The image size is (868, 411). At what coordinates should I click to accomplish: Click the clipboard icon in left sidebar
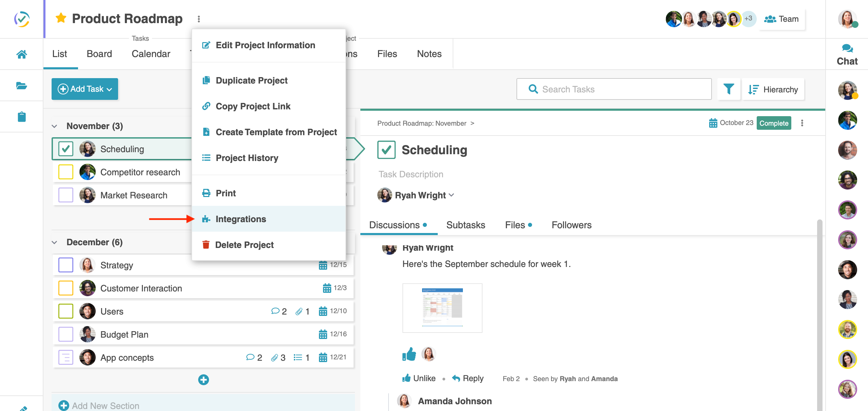(21, 117)
